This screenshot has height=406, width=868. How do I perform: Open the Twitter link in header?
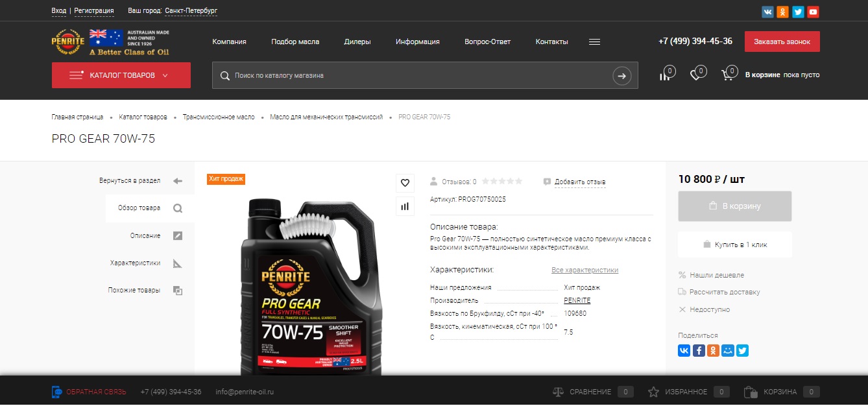798,12
